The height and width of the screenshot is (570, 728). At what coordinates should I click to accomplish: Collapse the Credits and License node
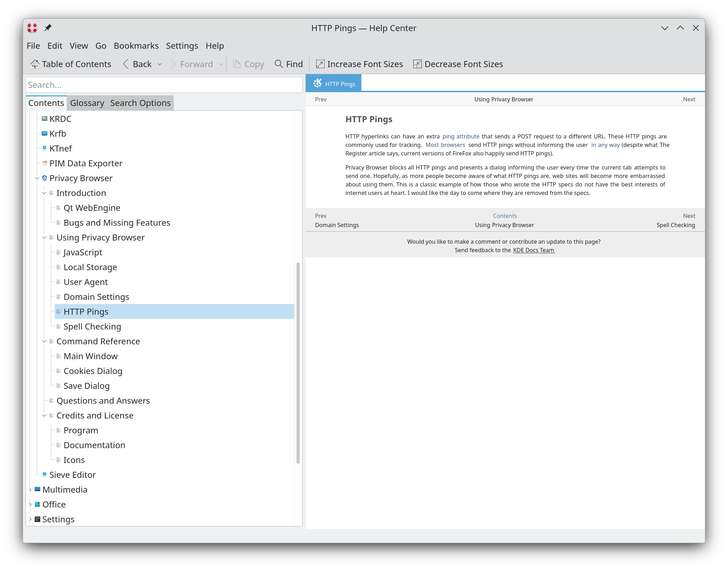[x=44, y=416]
